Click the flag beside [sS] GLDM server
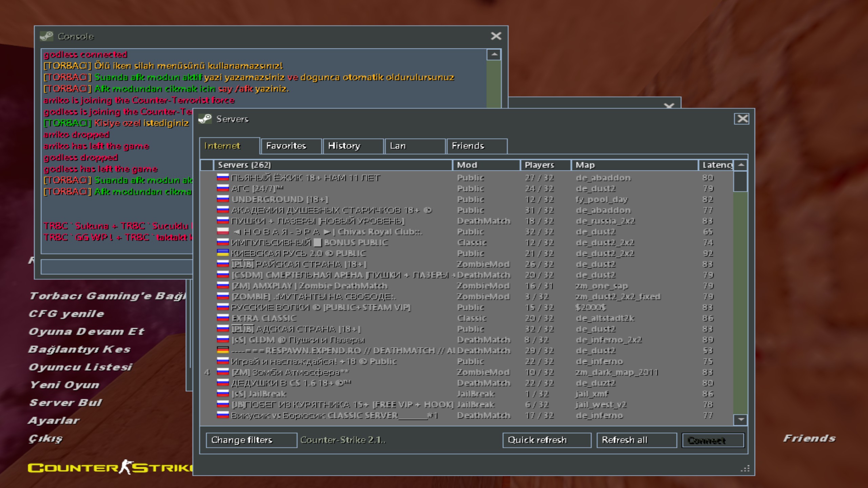 click(x=223, y=339)
